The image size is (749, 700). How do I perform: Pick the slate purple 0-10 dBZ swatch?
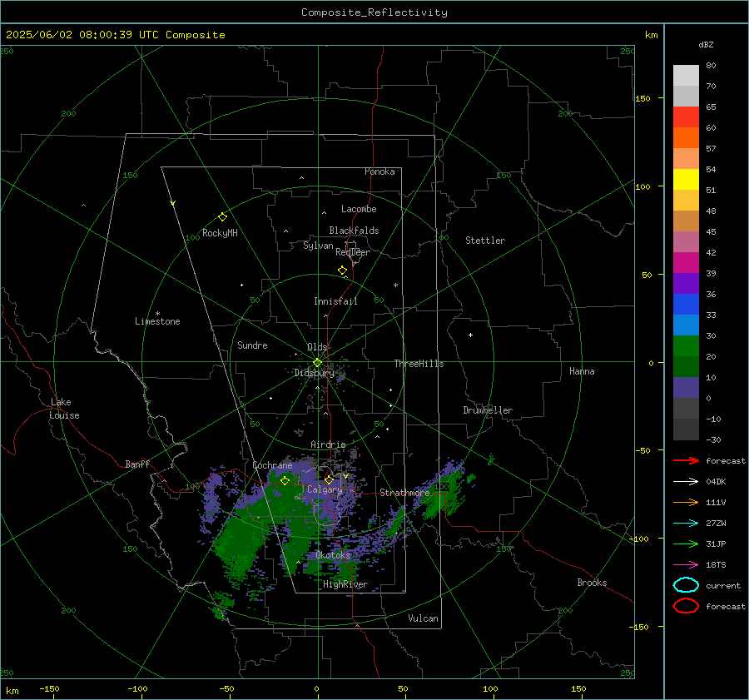pyautogui.click(x=686, y=387)
